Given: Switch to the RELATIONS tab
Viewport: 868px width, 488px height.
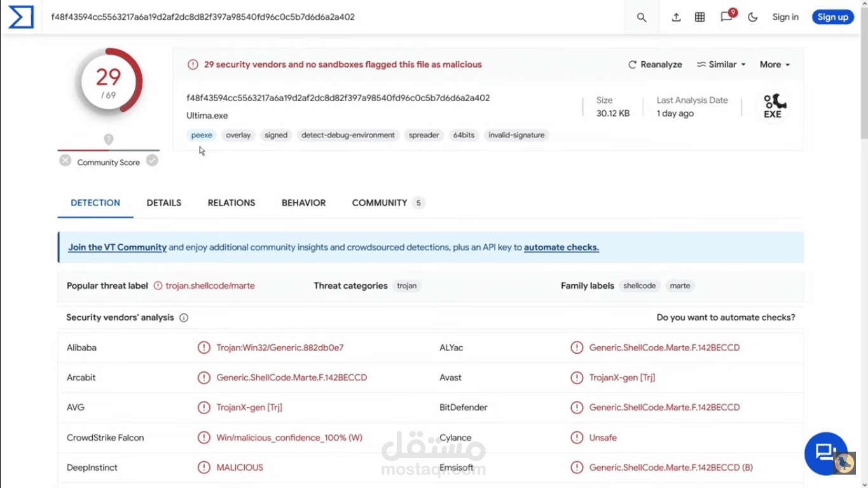Looking at the screenshot, I should point(231,203).
